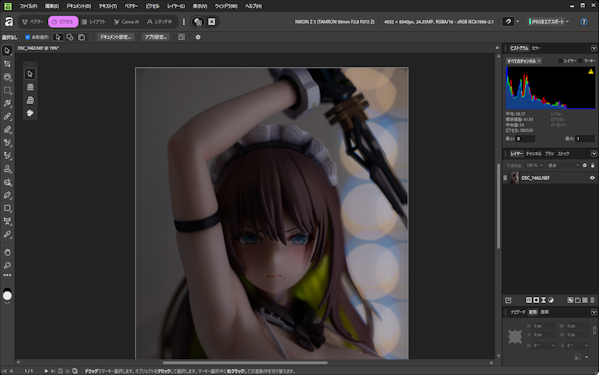The height and width of the screenshot is (375, 599).
Task: Open more tools ellipsis in left toolbar
Action: click(7, 275)
